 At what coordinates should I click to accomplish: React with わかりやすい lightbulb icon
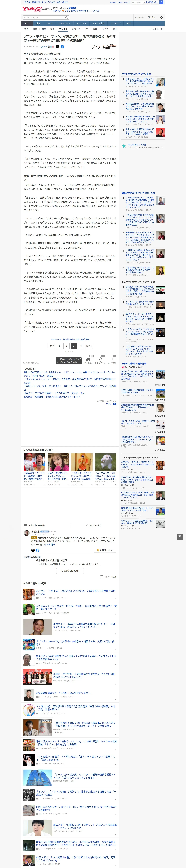100,359
